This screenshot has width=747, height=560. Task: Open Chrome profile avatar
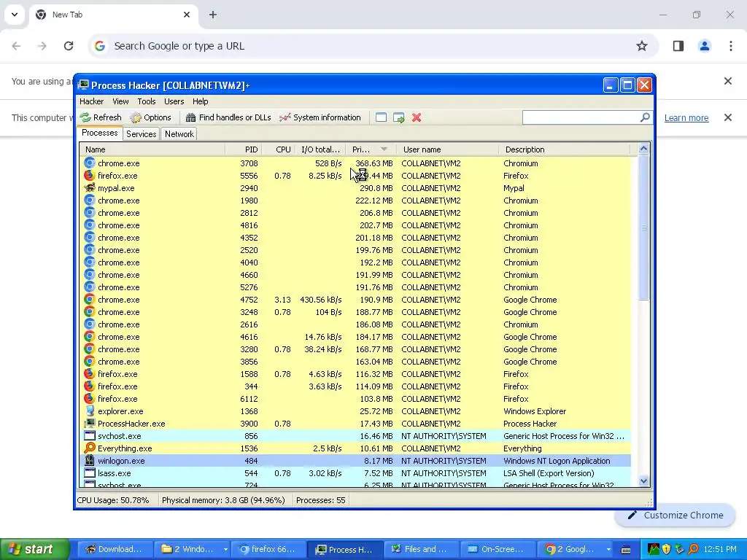point(705,46)
